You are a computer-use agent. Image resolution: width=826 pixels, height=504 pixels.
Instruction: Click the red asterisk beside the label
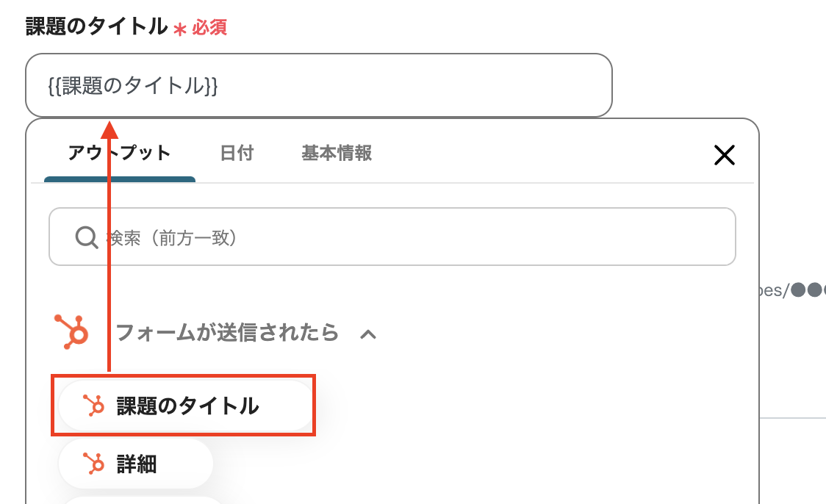point(179,29)
